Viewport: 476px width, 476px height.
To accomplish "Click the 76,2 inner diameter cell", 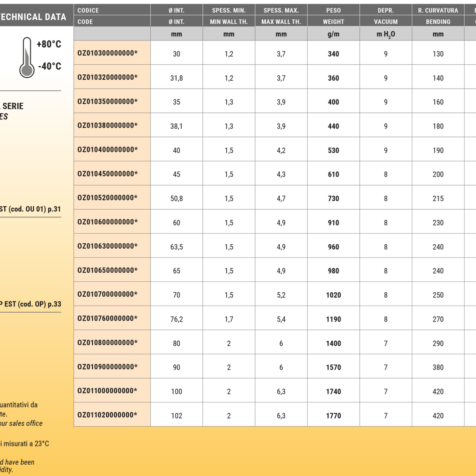I will point(176,319).
